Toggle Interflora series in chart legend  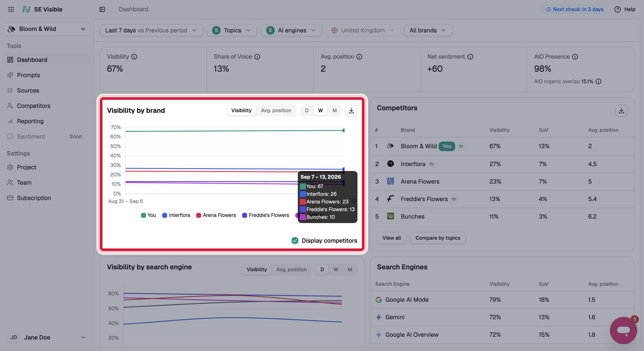(176, 215)
